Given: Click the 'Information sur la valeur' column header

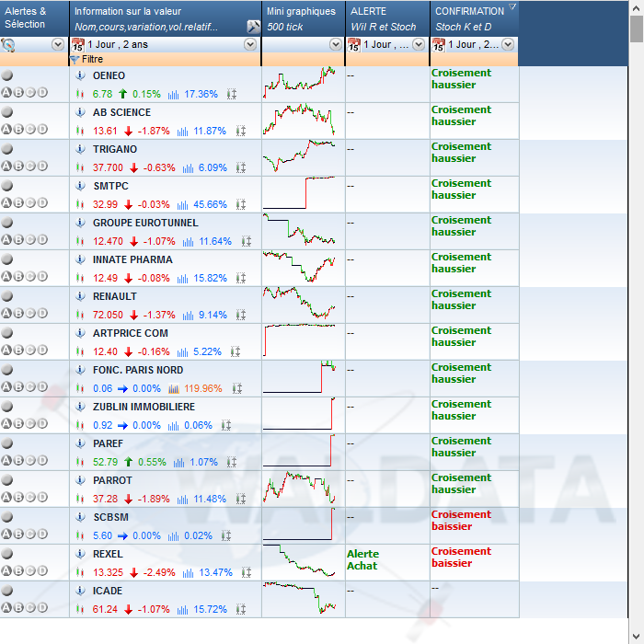Looking at the screenshot, I should tap(166, 18).
